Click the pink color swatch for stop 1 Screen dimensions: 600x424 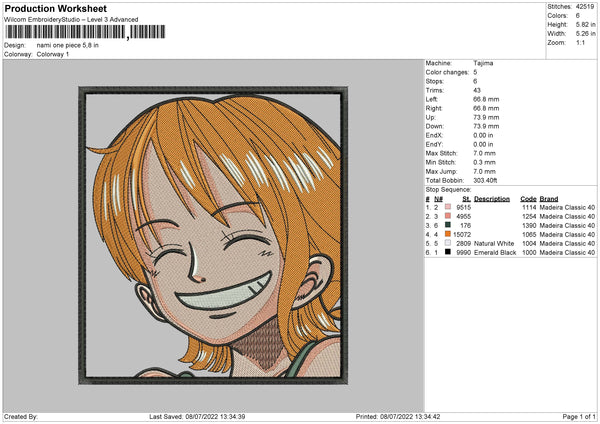click(448, 207)
